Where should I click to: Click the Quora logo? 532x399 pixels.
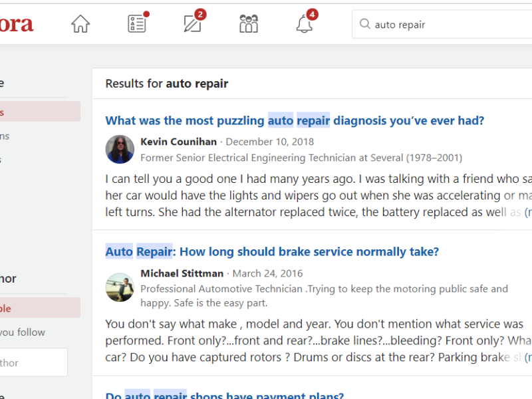click(16, 25)
